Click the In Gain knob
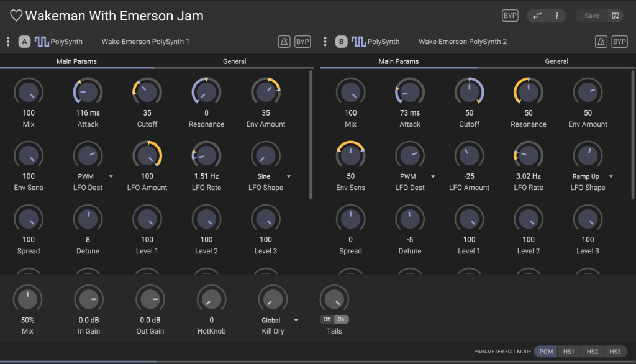Screen dimensions: 636x364 click(89, 299)
